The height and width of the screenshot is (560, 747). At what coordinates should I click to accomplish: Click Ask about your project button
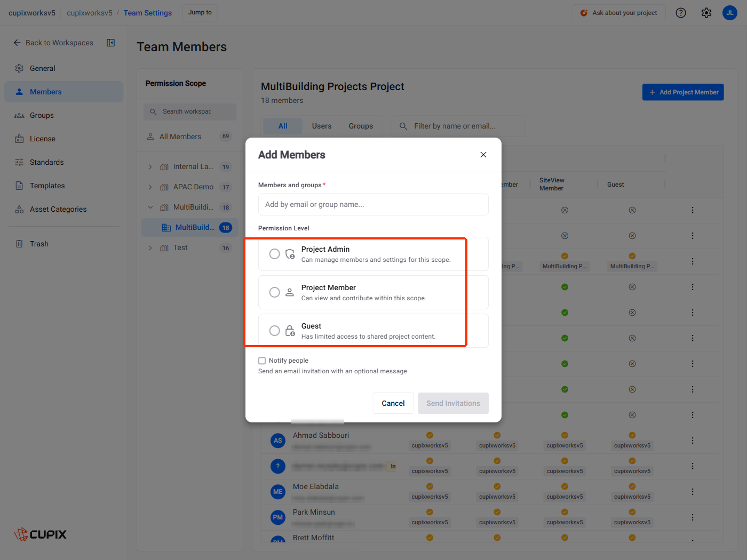coord(618,13)
